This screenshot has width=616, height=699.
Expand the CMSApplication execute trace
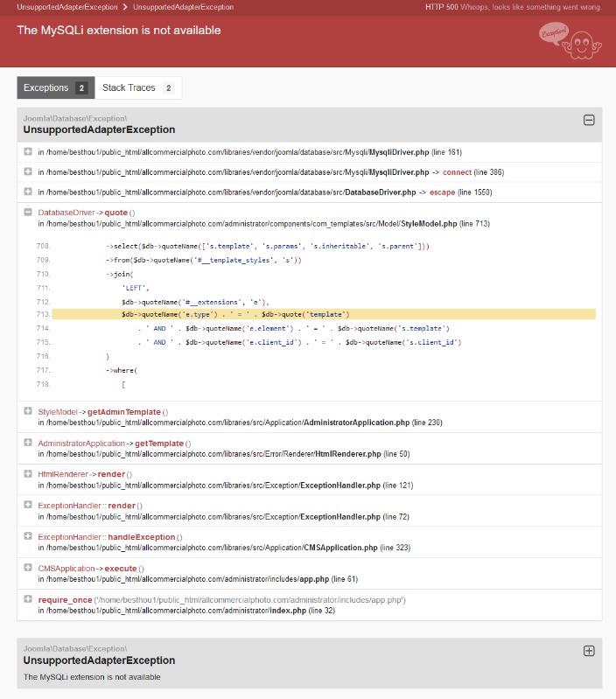[28, 568]
